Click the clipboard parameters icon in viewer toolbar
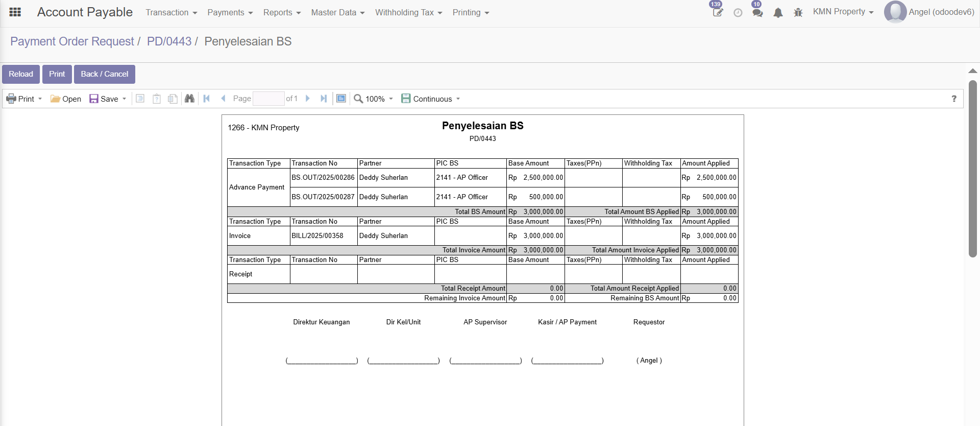 click(157, 99)
